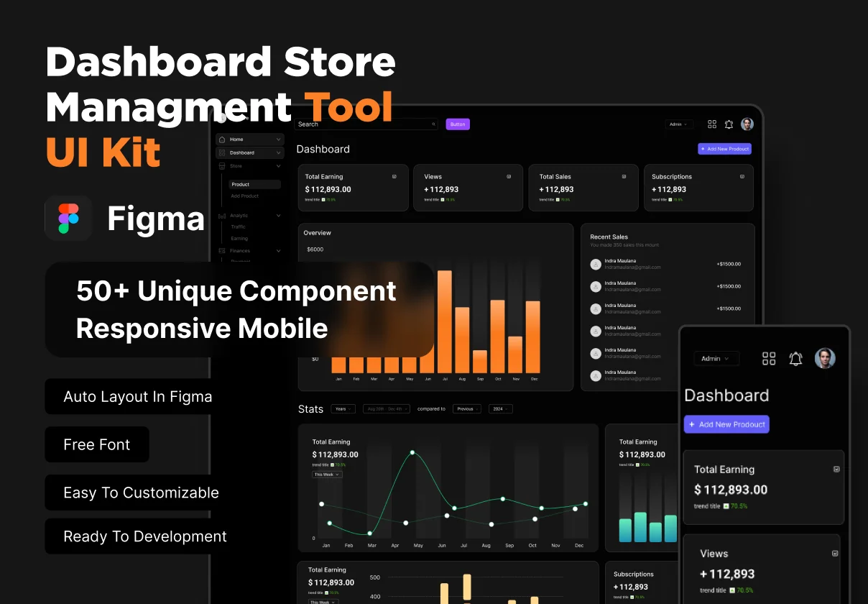Click the small icon on the desktop Total Earning card

[394, 176]
